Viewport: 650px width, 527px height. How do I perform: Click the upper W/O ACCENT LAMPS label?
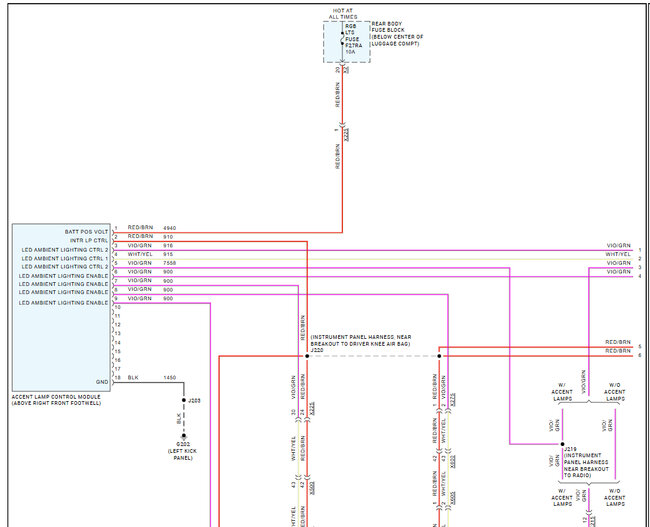612,393
